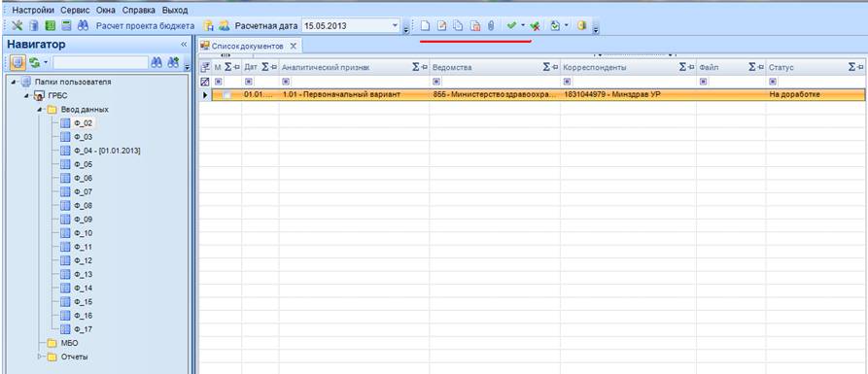Click the clear filter icon in filter row
The height and width of the screenshot is (374, 868).
205,82
